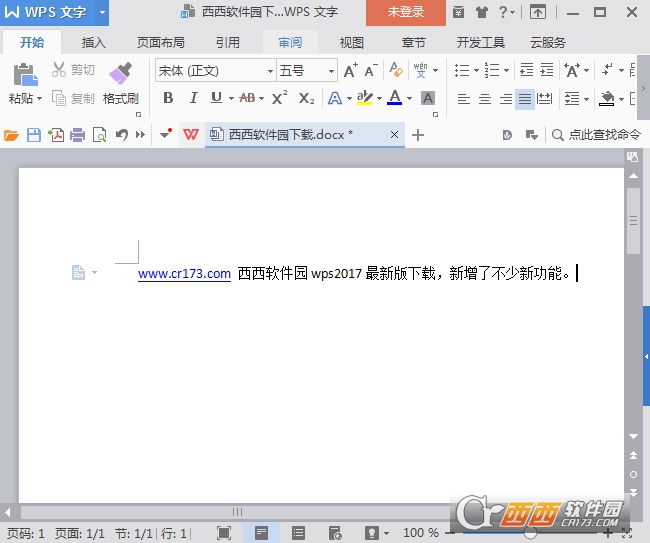650x543 pixels.
Task: Click the center align icon
Action: 485,99
